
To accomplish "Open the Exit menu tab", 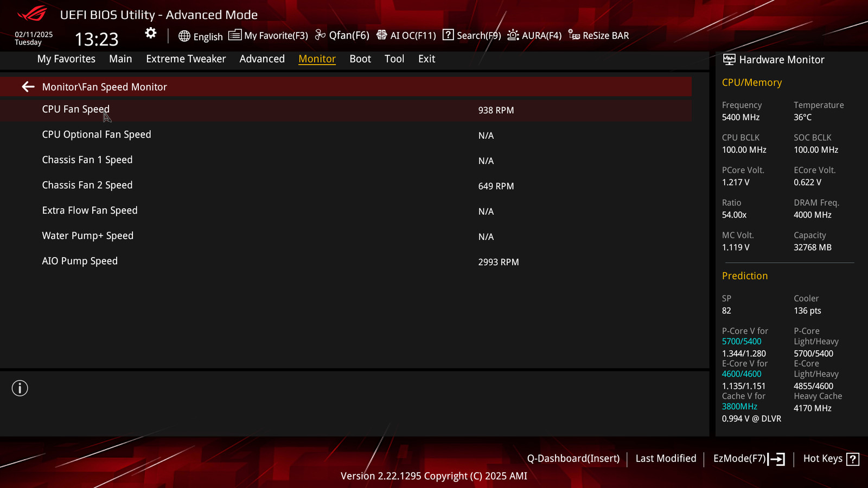I will [x=426, y=59].
